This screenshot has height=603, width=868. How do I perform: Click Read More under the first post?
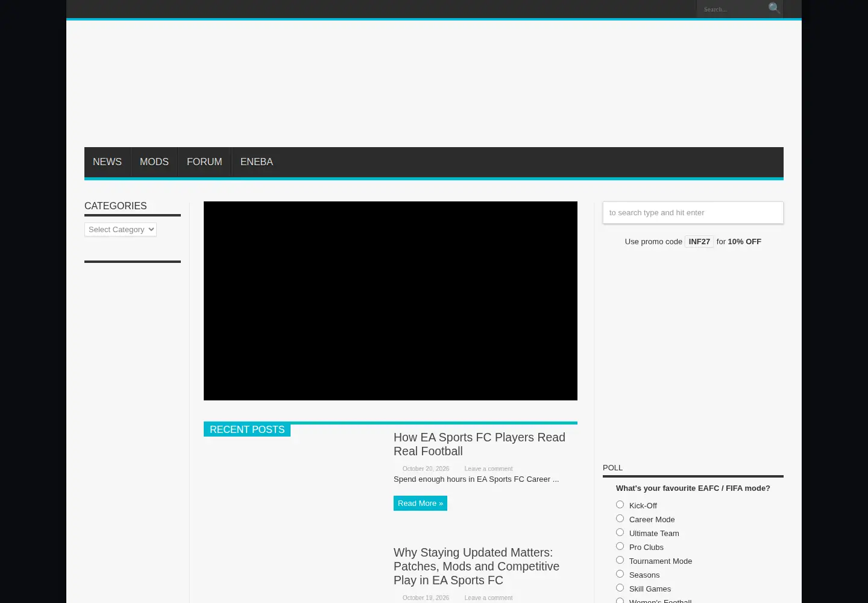click(x=420, y=503)
